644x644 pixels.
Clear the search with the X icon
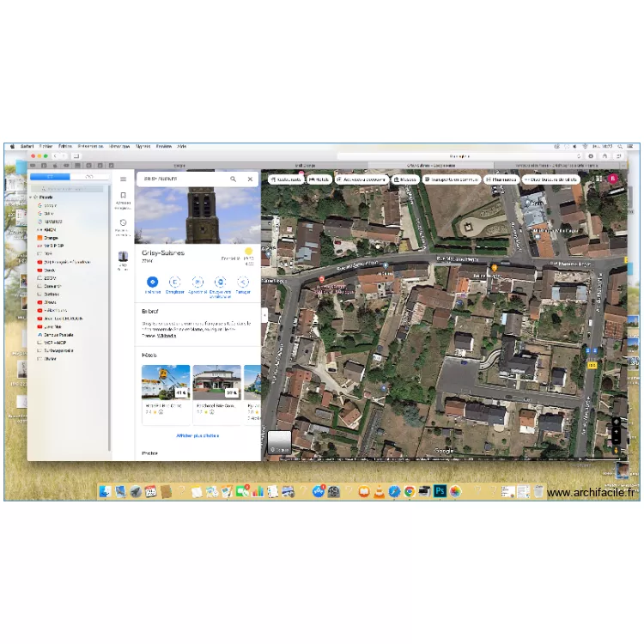[x=250, y=179]
